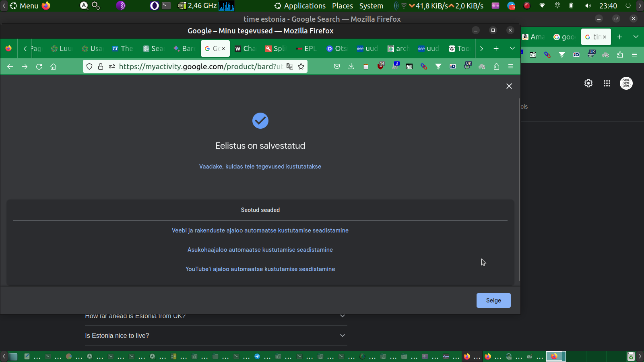Expand the 'Is Estonia nice to live?' question
The height and width of the screenshot is (362, 644).
[x=216, y=335]
